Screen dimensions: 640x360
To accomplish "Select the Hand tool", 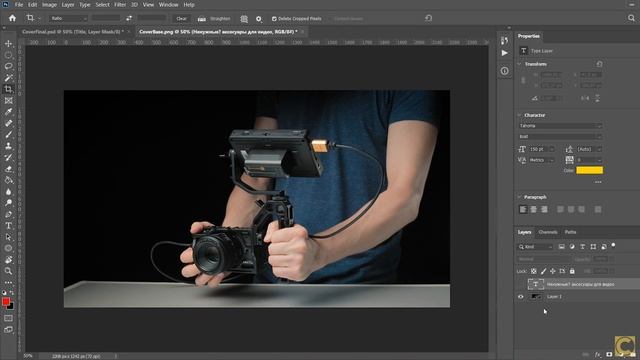I will (x=8, y=260).
